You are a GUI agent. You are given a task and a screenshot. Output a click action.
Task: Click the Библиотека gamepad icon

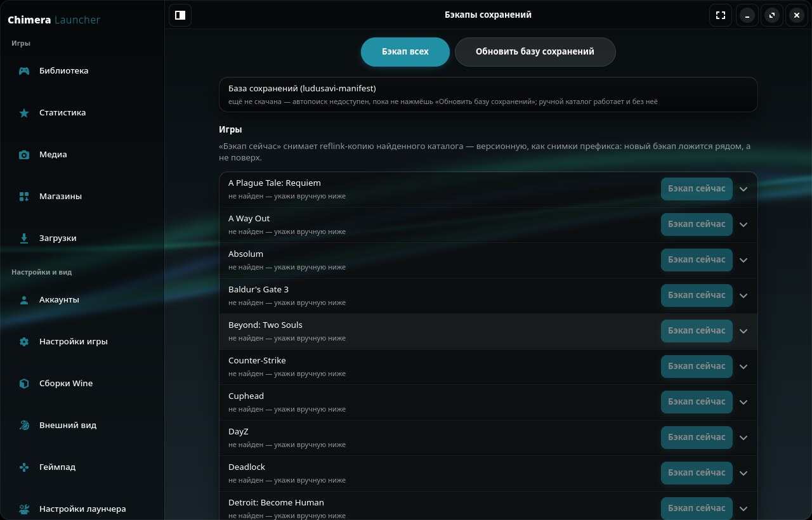coord(24,71)
